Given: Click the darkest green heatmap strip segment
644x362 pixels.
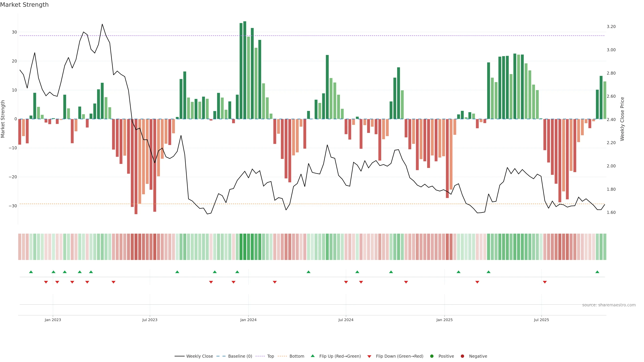Looking at the screenshot, I should pos(245,247).
